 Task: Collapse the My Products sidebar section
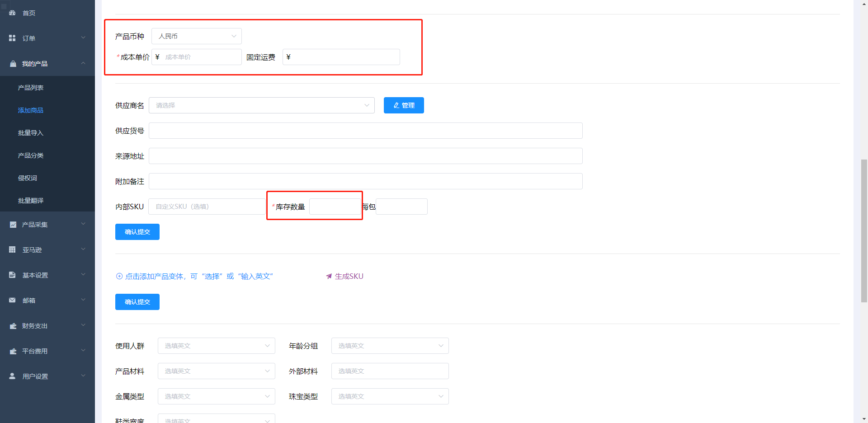[83, 64]
